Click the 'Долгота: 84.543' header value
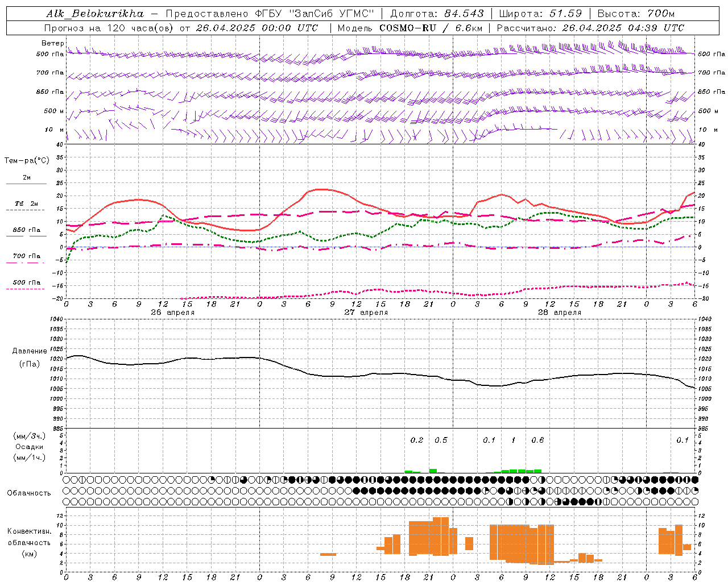Viewport: 728px width, 582px height. (437, 14)
